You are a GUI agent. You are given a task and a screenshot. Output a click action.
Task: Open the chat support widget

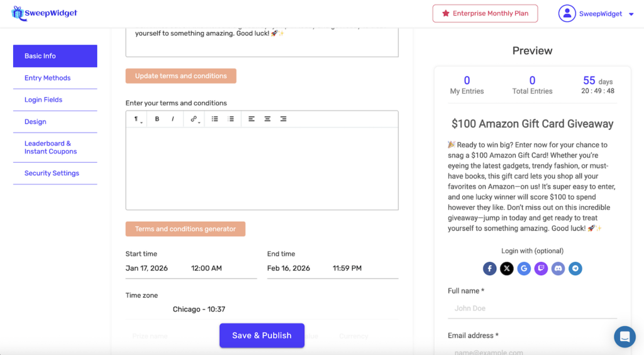pos(625,337)
